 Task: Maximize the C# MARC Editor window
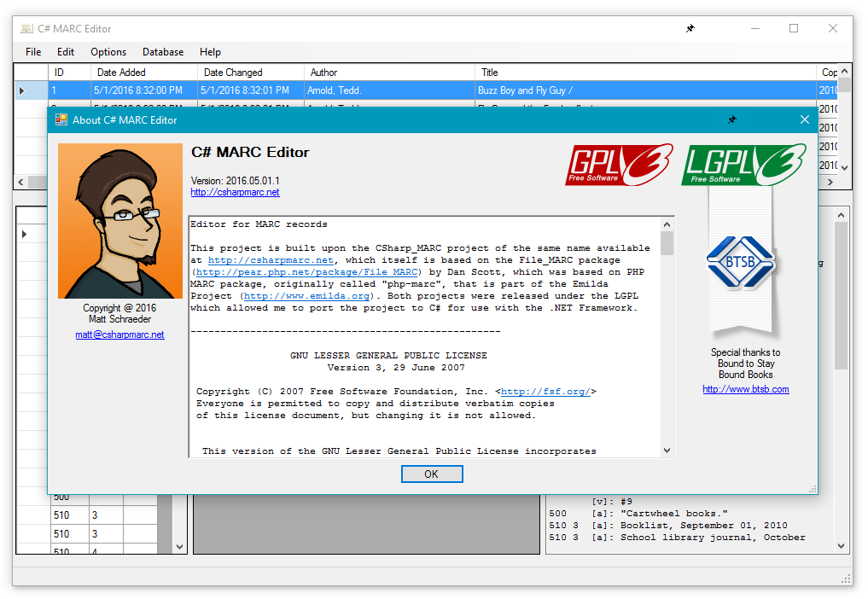pyautogui.click(x=794, y=28)
